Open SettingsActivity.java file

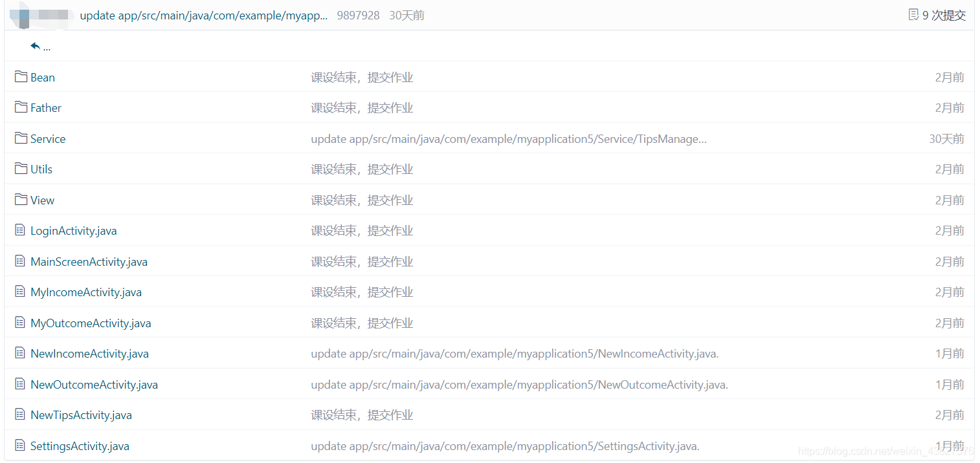coord(80,446)
